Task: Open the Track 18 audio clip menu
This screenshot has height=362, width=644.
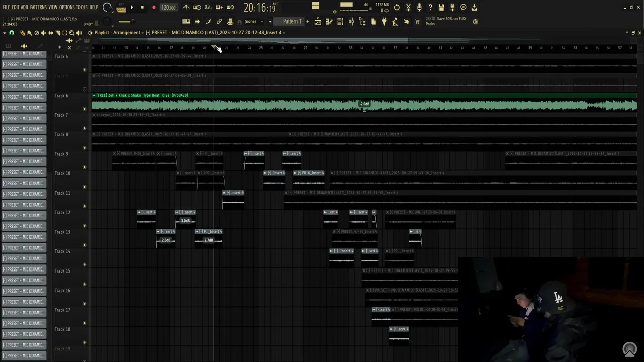Action: pyautogui.click(x=391, y=329)
